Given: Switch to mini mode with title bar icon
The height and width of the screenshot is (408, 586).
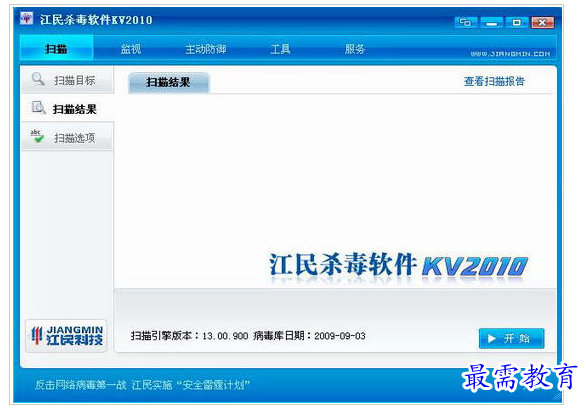Looking at the screenshot, I should tap(466, 23).
